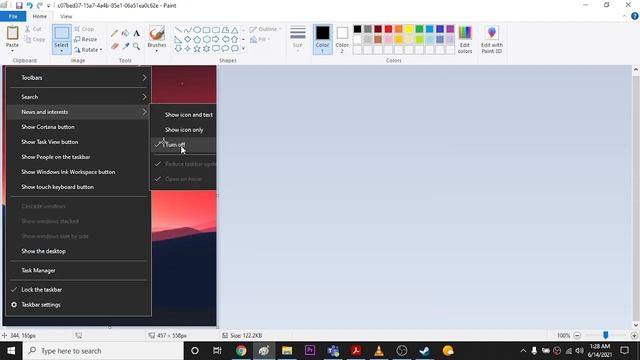Click the vertical scrollbar down arrow
Viewport: 640px width, 360px height.
click(x=636, y=325)
